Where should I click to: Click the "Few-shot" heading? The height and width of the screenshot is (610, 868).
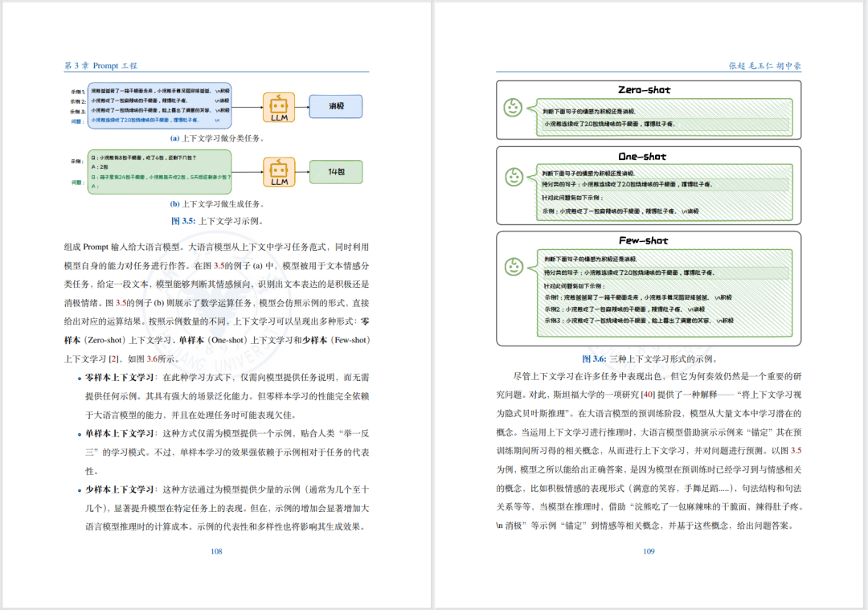(x=643, y=241)
